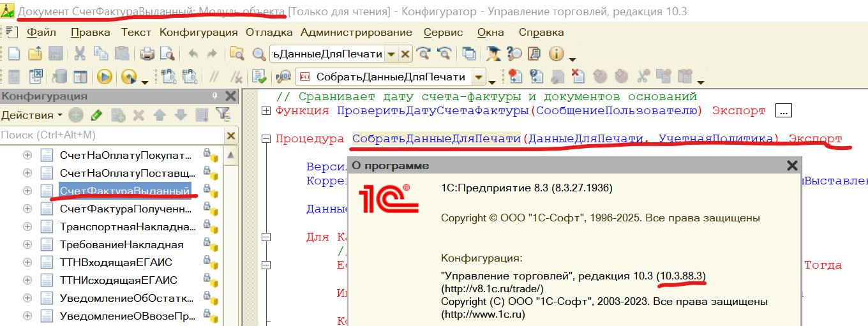Open global search with folder-magnifier icon
868x326 pixels.
pyautogui.click(x=237, y=54)
